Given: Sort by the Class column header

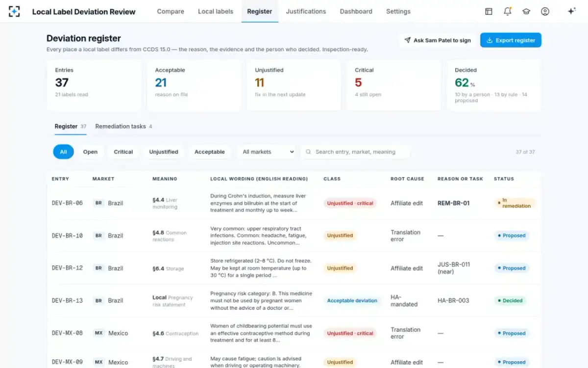Looking at the screenshot, I should coord(332,179).
